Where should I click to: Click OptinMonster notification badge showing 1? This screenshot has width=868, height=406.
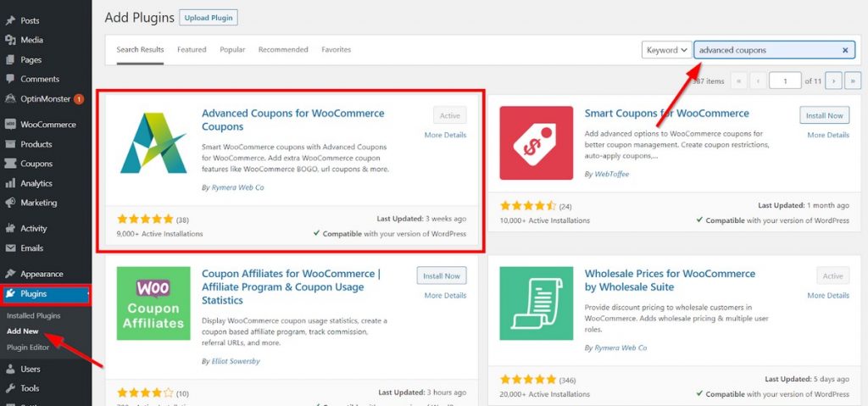pos(79,99)
